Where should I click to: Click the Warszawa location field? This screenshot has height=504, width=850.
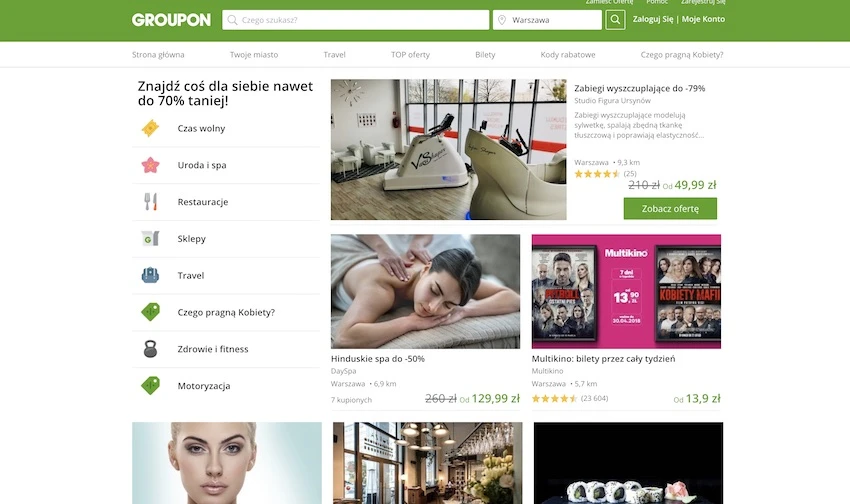coord(547,20)
